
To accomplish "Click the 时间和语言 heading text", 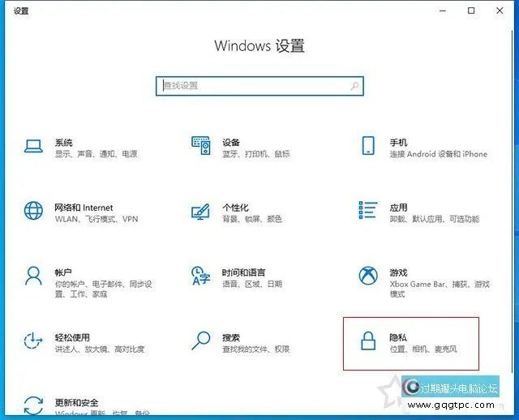I will (x=243, y=272).
